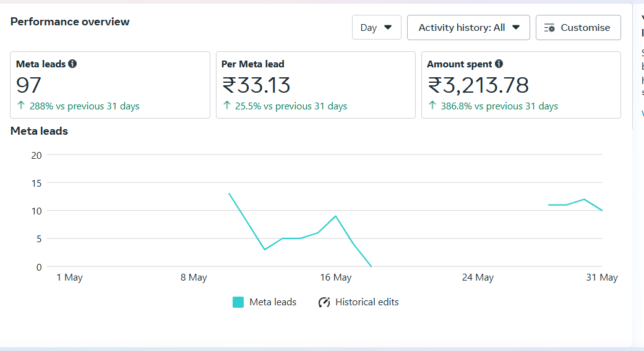Click the Customise sliders-gear icon
Screen dimensions: 644x351
click(549, 28)
